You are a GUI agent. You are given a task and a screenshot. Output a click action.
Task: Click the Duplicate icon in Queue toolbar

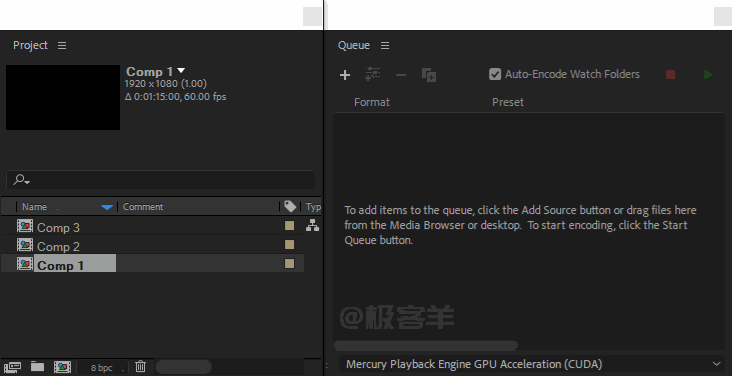(x=429, y=75)
